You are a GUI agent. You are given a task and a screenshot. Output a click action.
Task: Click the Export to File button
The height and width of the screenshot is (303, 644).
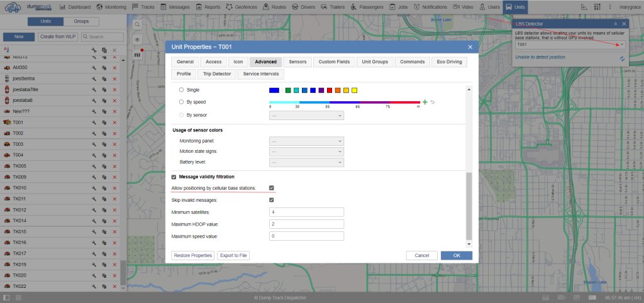233,255
